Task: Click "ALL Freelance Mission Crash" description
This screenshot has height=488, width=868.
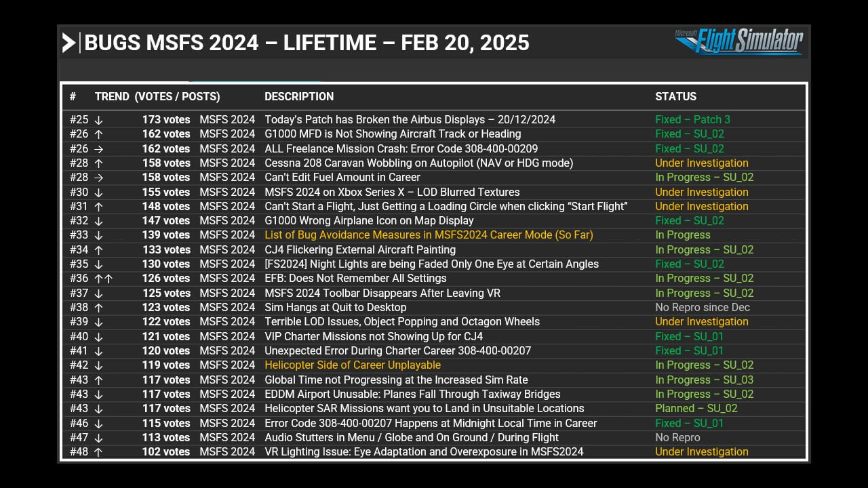Action: click(401, 148)
